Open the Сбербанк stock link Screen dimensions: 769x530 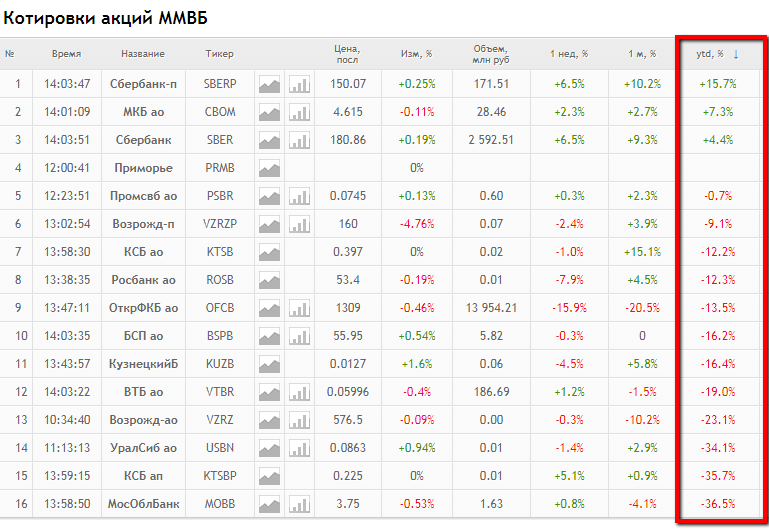[x=143, y=140]
